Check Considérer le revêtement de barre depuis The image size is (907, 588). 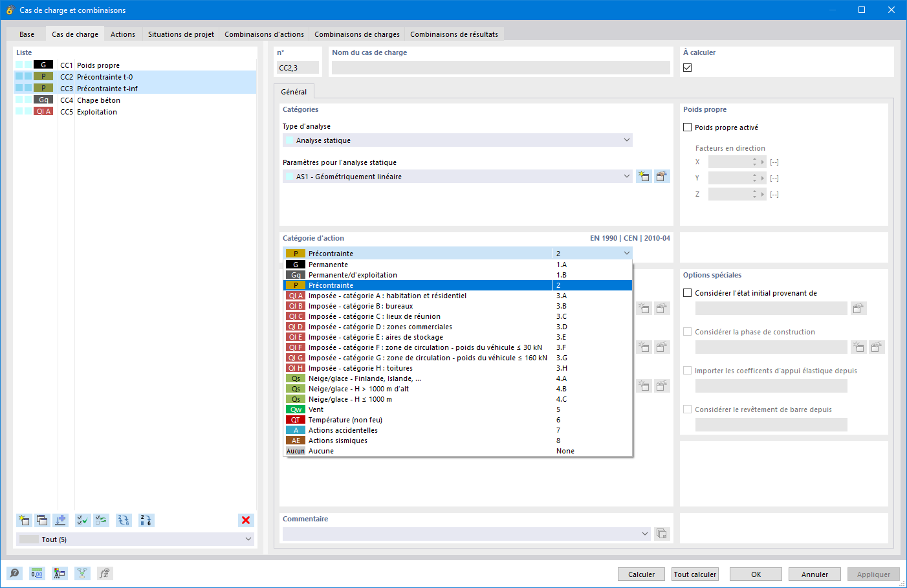tap(688, 409)
